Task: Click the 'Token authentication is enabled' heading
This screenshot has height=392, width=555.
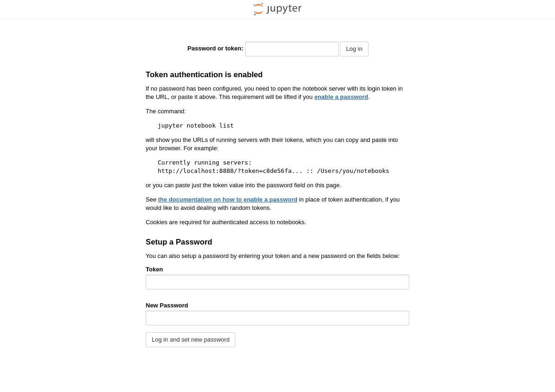Action: tap(204, 75)
